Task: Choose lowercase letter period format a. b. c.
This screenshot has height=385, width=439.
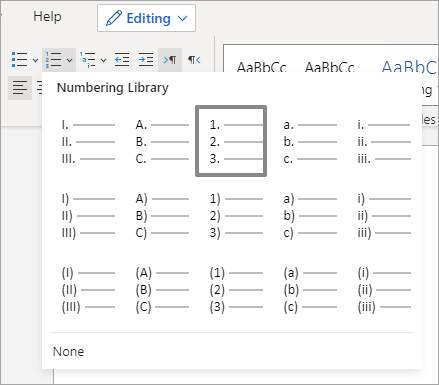Action: coord(310,142)
